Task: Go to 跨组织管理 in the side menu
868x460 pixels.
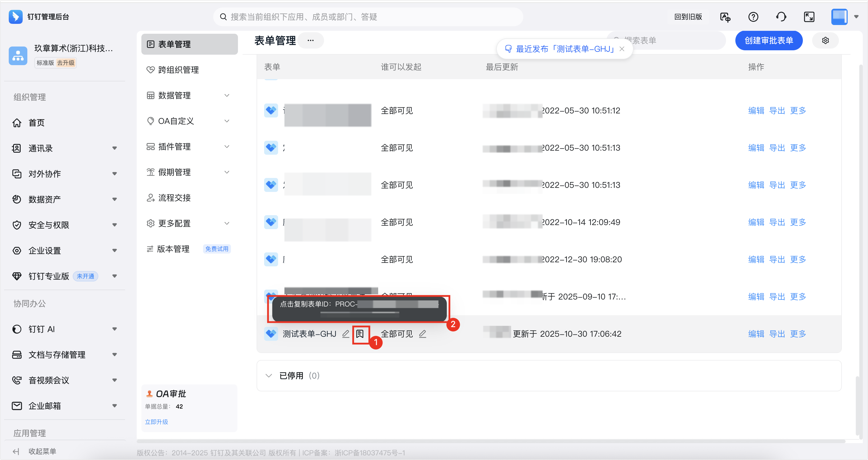Action: [x=178, y=70]
